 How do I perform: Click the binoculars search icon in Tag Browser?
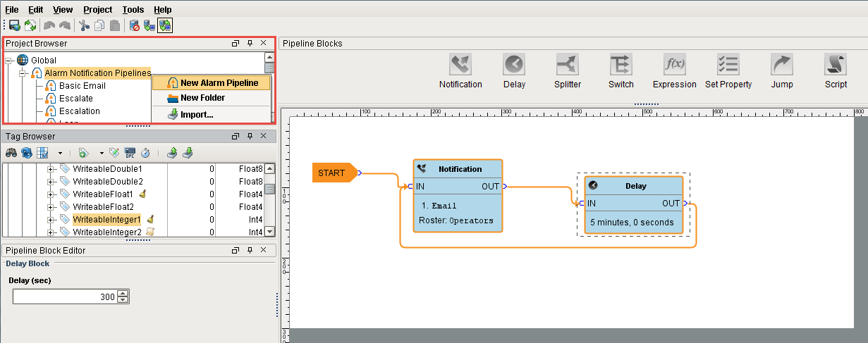click(x=11, y=152)
